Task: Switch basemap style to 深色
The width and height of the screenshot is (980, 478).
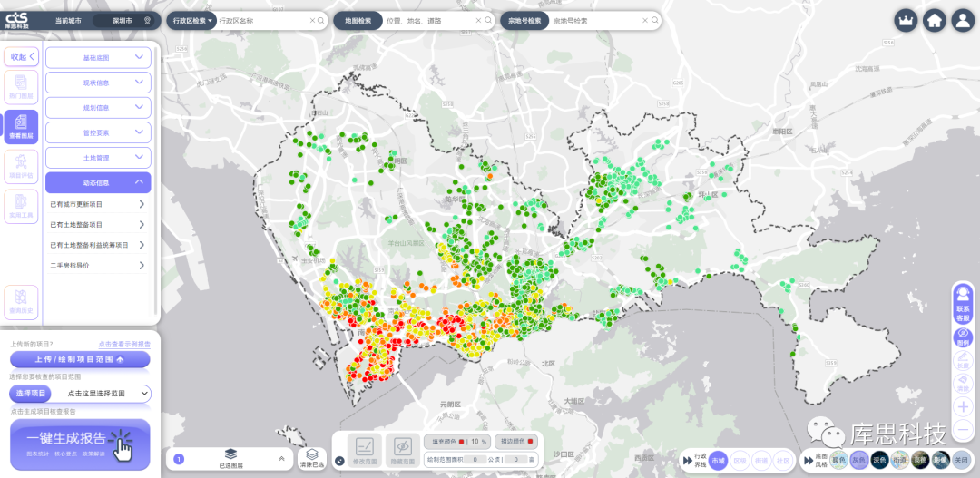Action: 880,461
